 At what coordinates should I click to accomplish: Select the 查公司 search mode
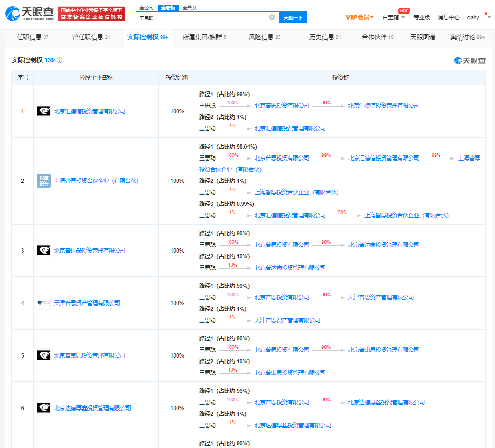(x=146, y=8)
